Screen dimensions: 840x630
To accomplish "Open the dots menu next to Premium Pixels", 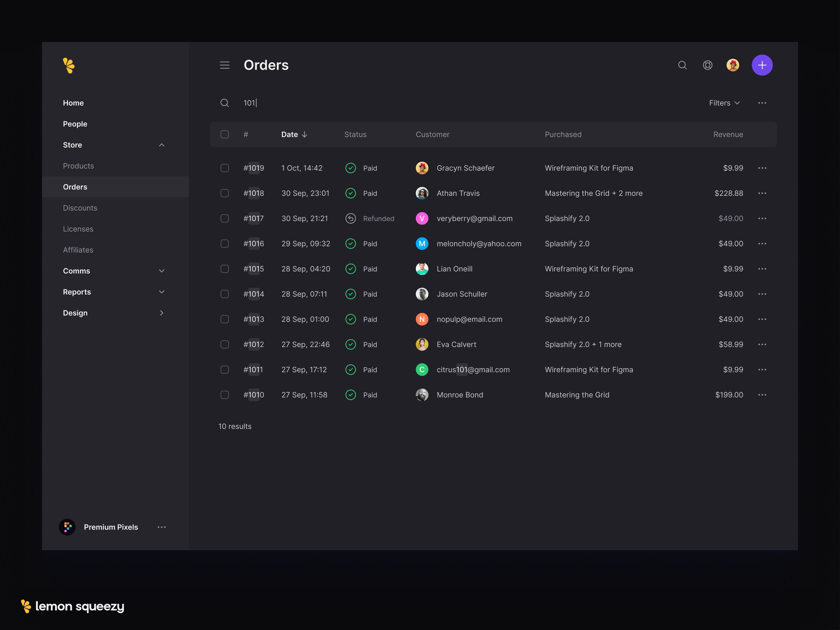I will (162, 527).
